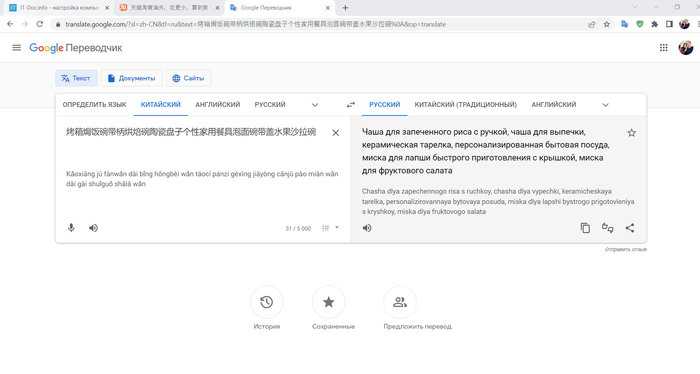Switch to the first browser tab
This screenshot has width=700, height=374.
(x=57, y=8)
